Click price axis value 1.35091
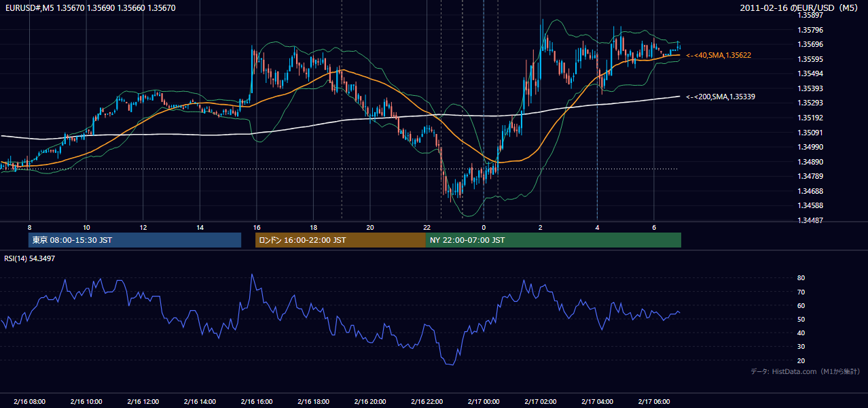 pos(810,133)
